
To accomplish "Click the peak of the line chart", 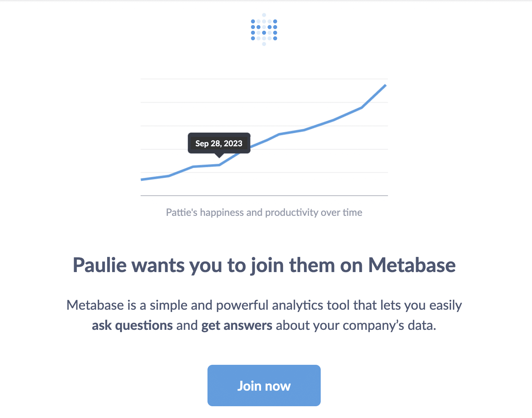I will click(385, 85).
